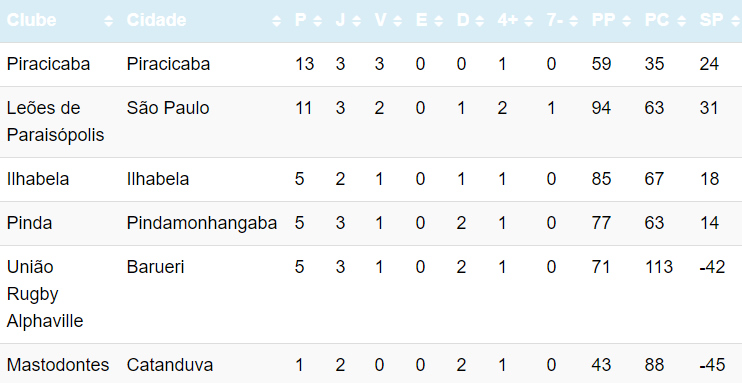Click the Mastodontes club cell
Image resolution: width=742 pixels, height=383 pixels.
[60, 364]
